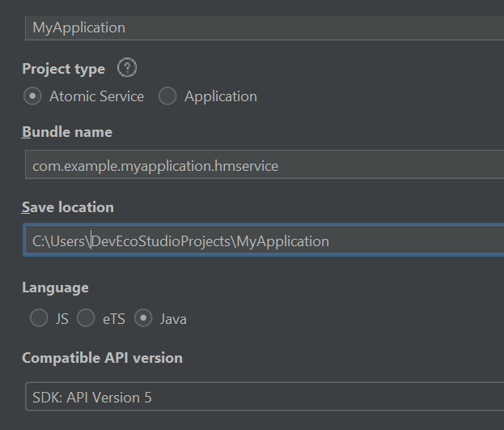
Task: Click "C:\Users" at start of save path
Action: [60, 241]
